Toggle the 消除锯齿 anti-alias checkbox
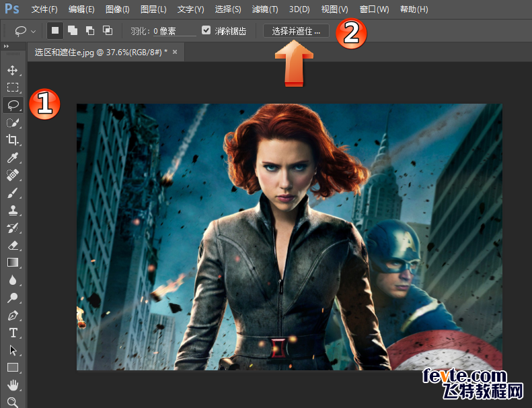The image size is (532, 408). tap(206, 30)
